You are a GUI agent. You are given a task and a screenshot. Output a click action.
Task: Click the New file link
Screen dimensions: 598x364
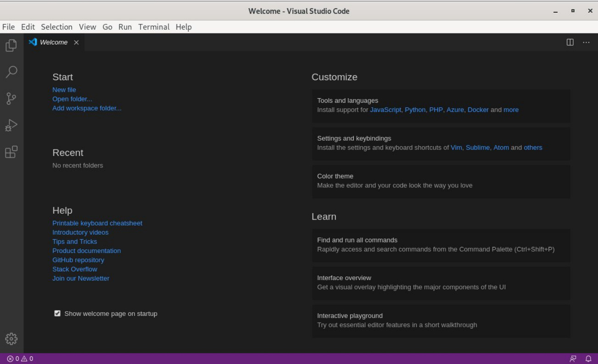tap(64, 90)
